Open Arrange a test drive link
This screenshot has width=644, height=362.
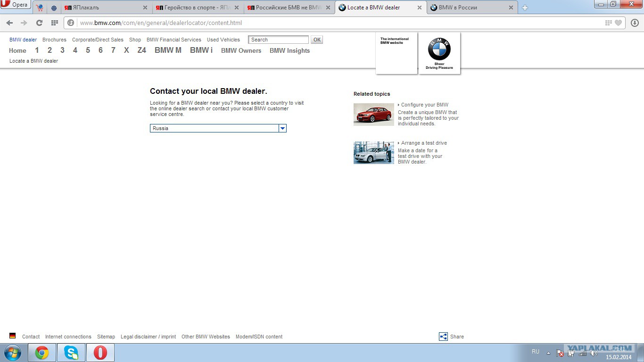point(424,143)
